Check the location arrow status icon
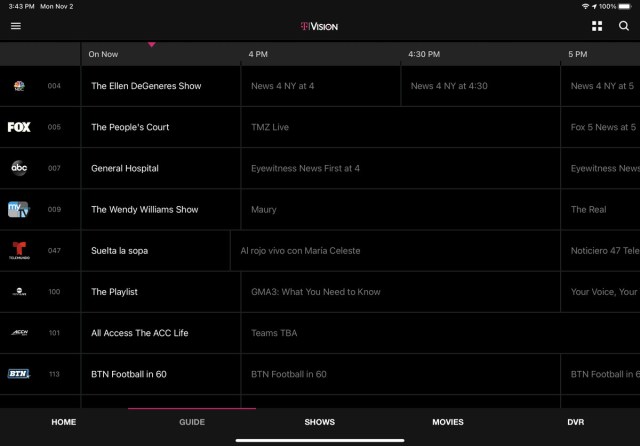This screenshot has height=446, width=640. pyautogui.click(x=594, y=6)
